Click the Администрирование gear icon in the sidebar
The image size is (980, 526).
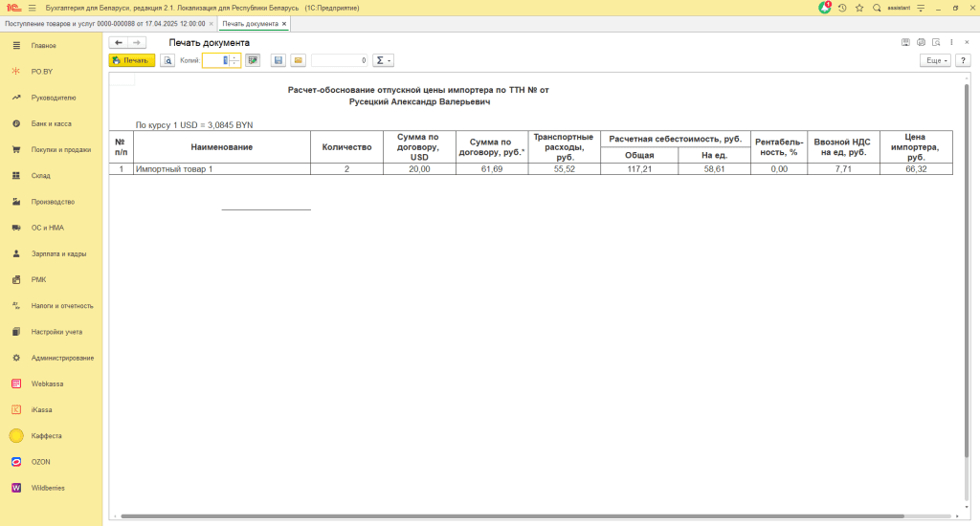(16, 358)
